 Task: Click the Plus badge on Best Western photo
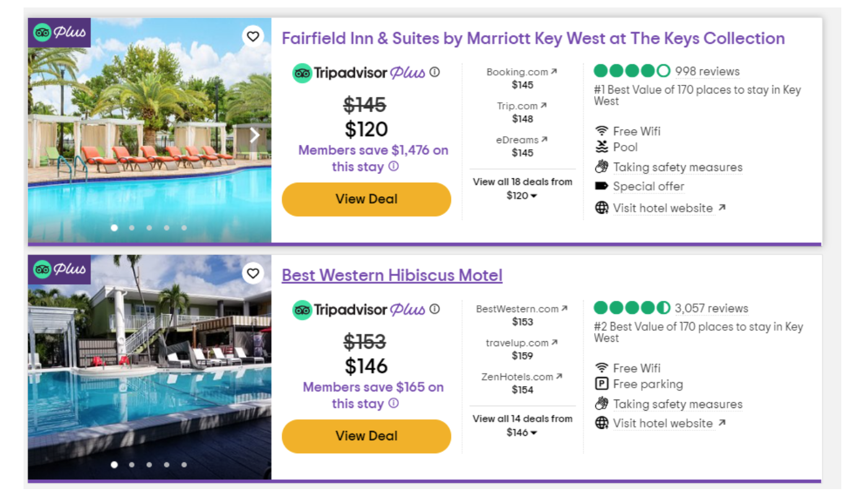click(59, 269)
